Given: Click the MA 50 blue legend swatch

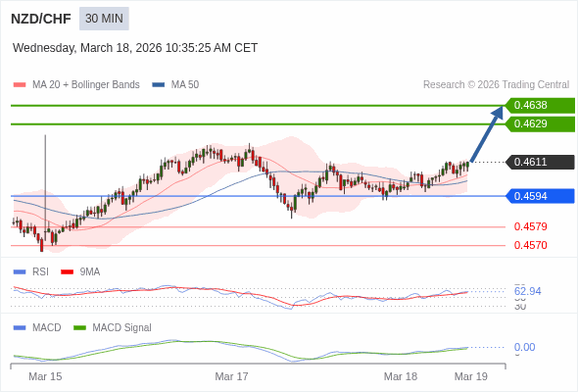Looking at the screenshot, I should 159,85.
